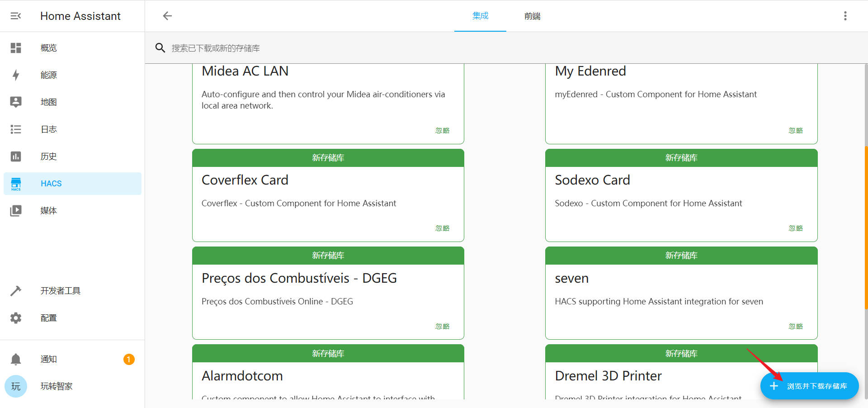Open the 历史 history chart icon
The image size is (868, 408).
pos(16,157)
